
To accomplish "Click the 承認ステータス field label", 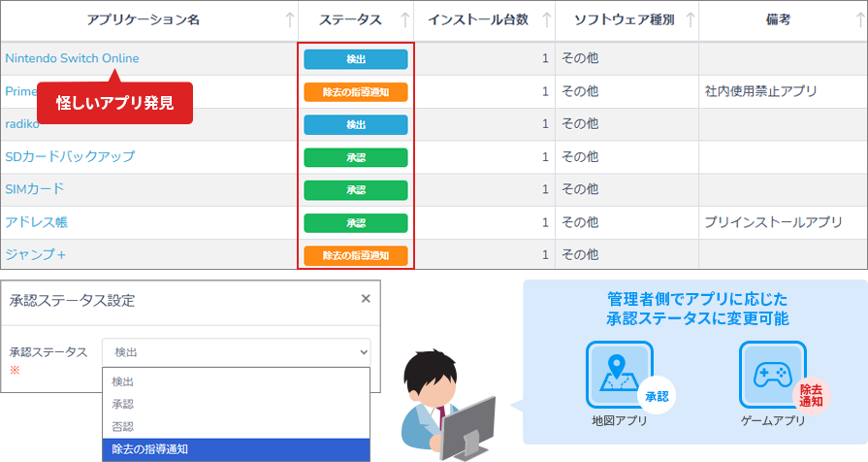I will [48, 352].
